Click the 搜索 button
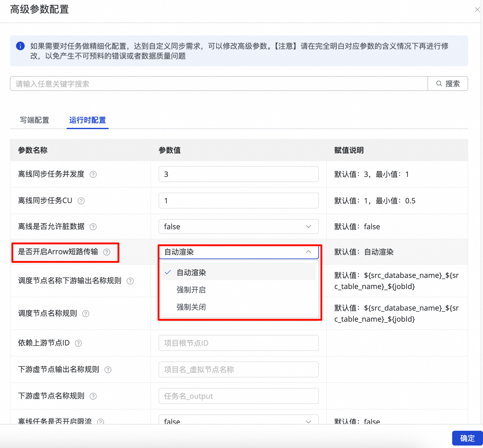Screen dimensions: 483x448 pyautogui.click(x=448, y=83)
